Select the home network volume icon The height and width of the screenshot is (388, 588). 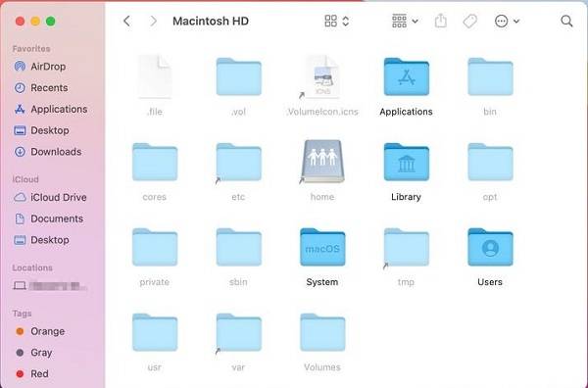322,162
